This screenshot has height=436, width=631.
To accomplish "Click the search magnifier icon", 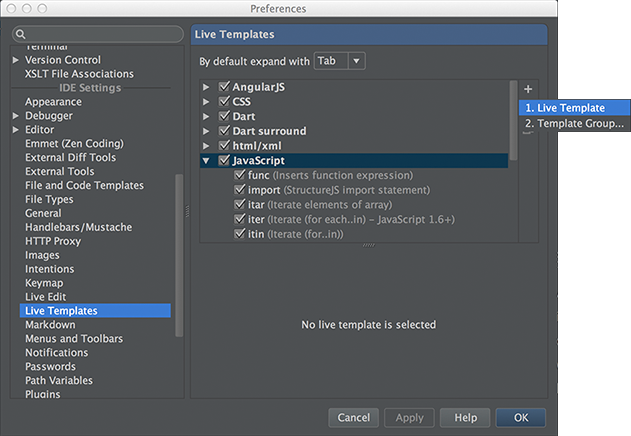I will coord(21,35).
